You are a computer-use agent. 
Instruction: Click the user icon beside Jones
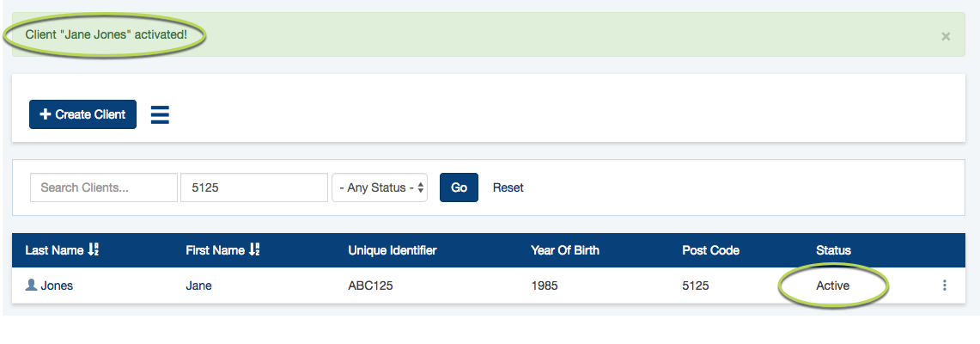coord(31,285)
